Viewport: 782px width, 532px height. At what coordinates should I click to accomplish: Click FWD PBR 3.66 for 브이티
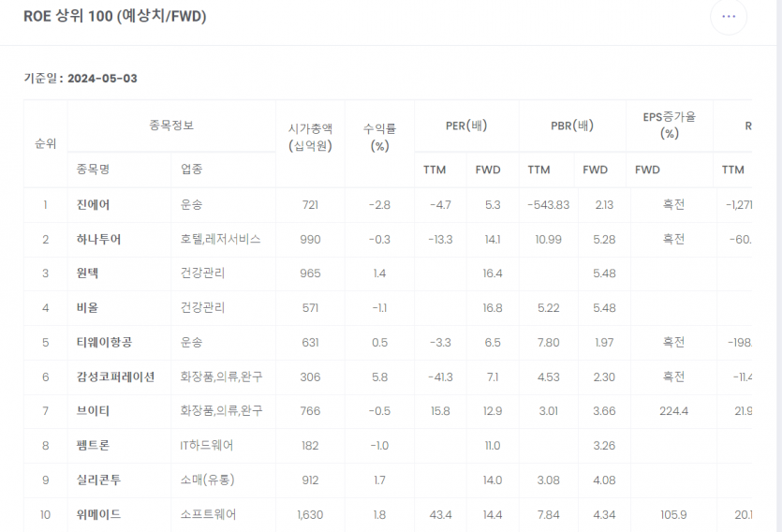click(x=604, y=411)
